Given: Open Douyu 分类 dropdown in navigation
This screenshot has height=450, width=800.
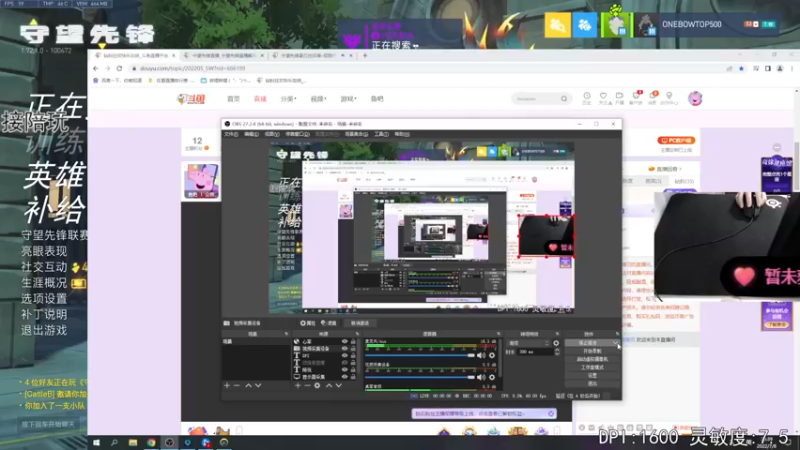Looking at the screenshot, I should click(288, 98).
